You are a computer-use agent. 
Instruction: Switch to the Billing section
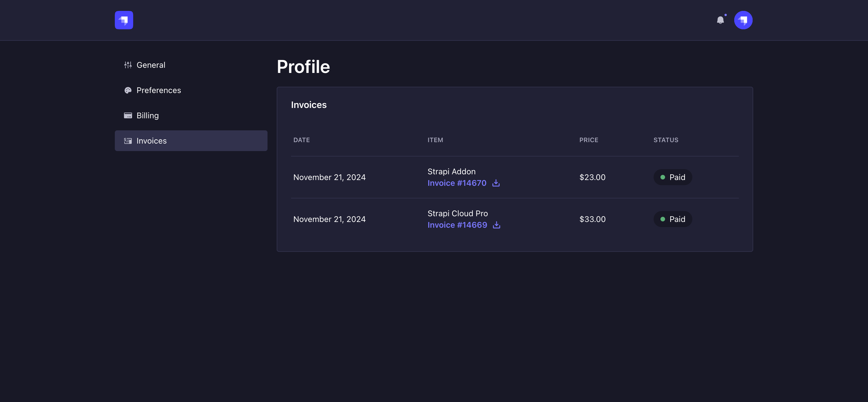pos(191,116)
